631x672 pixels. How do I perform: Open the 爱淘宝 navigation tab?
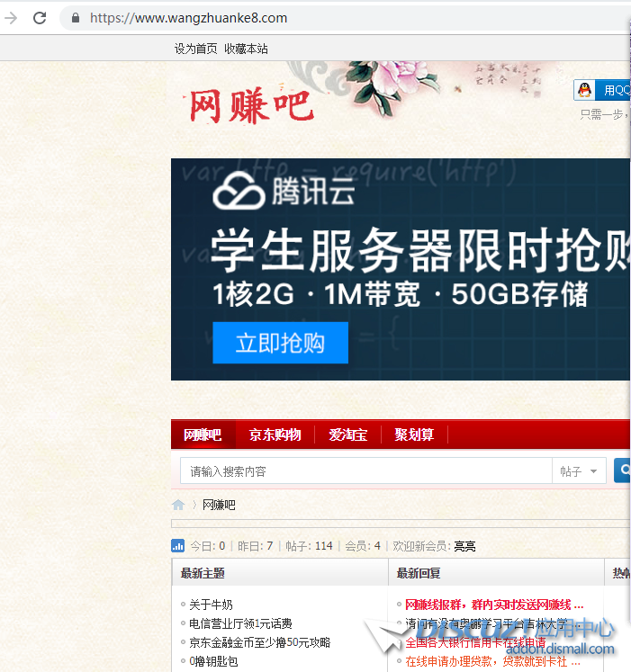(347, 435)
